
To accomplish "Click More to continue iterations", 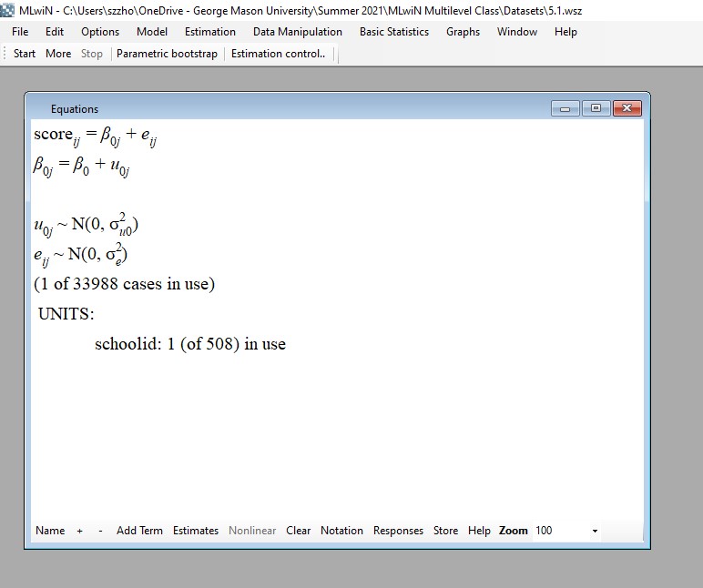I will 58,54.
